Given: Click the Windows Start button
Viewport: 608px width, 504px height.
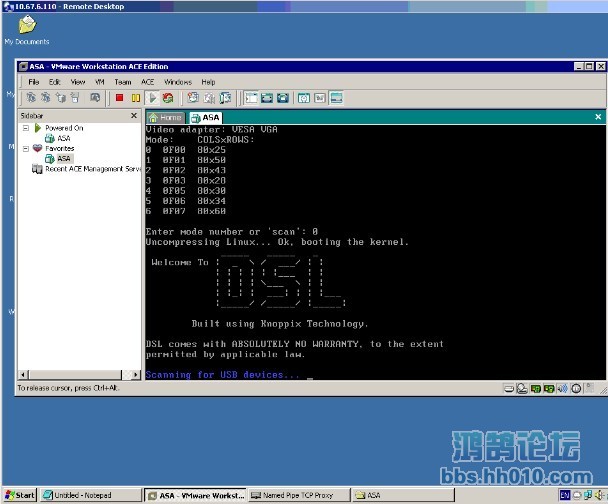Looking at the screenshot, I should 19,495.
